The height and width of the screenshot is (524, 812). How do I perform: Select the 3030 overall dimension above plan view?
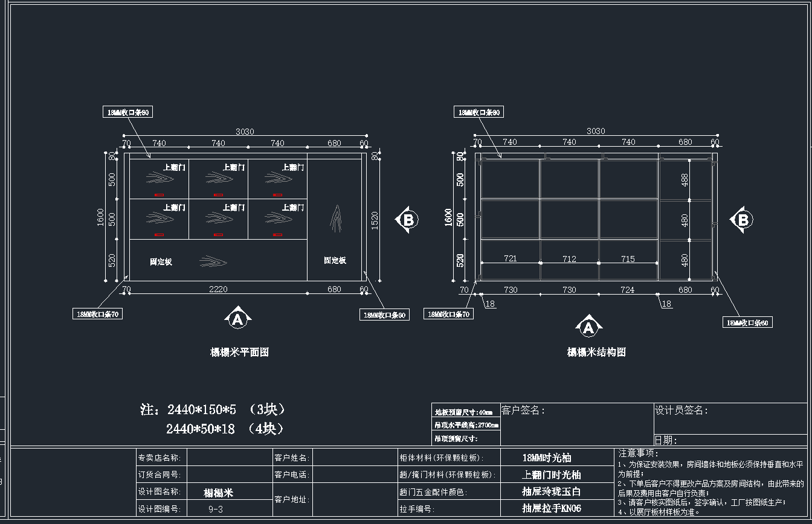tap(245, 132)
